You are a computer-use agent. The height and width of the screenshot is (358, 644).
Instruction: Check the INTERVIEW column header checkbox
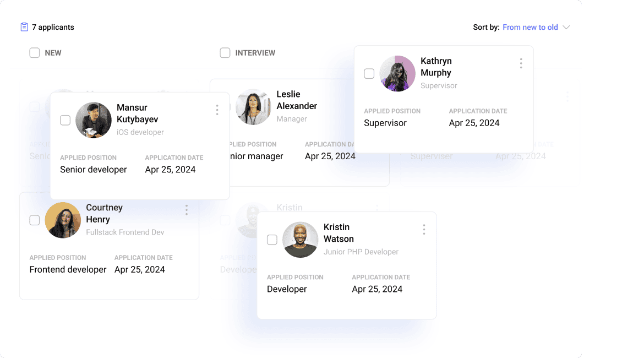225,52
